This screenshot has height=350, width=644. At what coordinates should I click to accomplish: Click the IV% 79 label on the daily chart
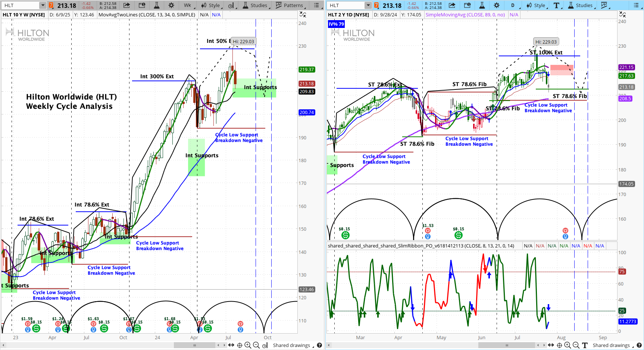336,24
